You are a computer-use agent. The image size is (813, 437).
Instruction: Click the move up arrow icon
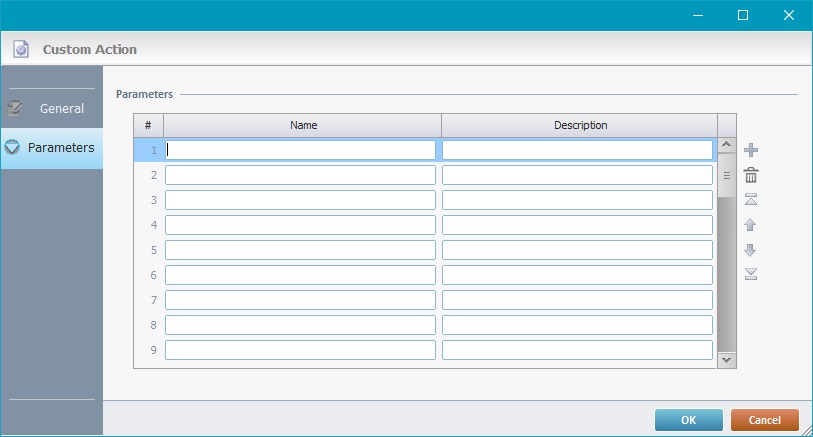point(751,225)
